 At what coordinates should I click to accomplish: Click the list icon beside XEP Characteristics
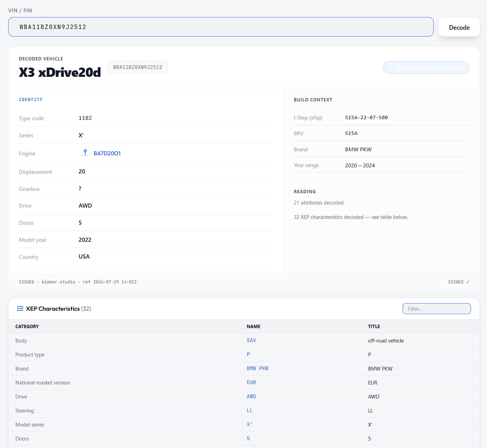20,309
